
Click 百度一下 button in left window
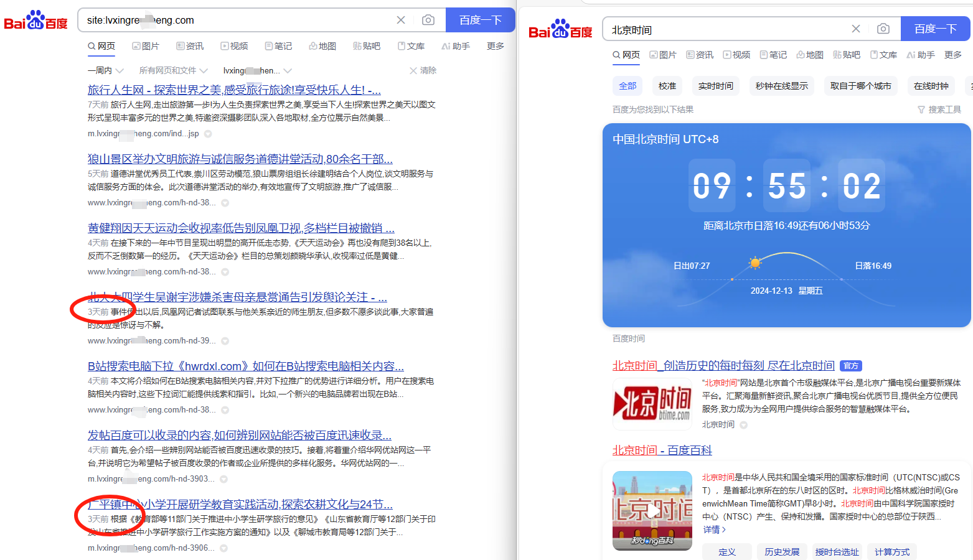pyautogui.click(x=481, y=20)
